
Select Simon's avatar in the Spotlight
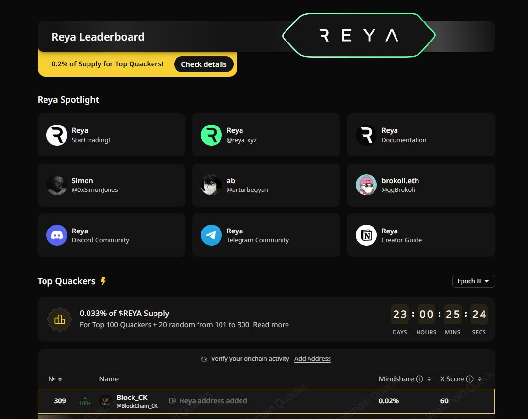point(57,185)
